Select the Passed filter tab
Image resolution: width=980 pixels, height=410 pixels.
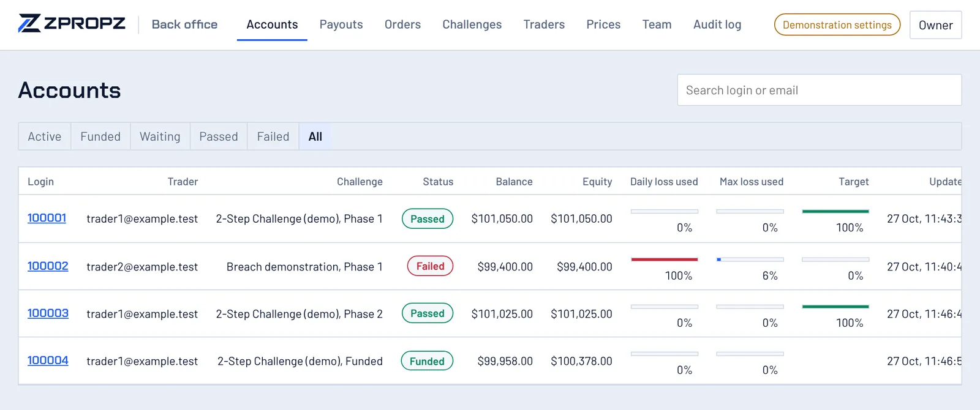219,136
